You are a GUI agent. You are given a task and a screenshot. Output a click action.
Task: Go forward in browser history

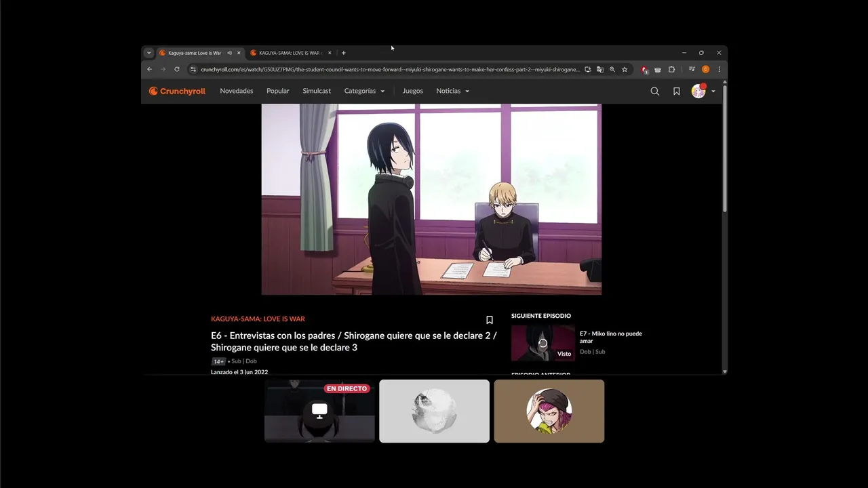(163, 69)
